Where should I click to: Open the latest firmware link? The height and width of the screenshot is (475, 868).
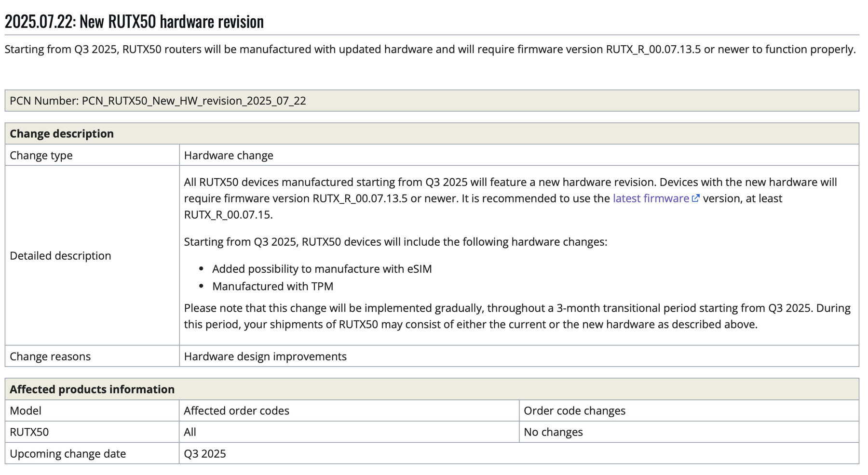click(651, 198)
